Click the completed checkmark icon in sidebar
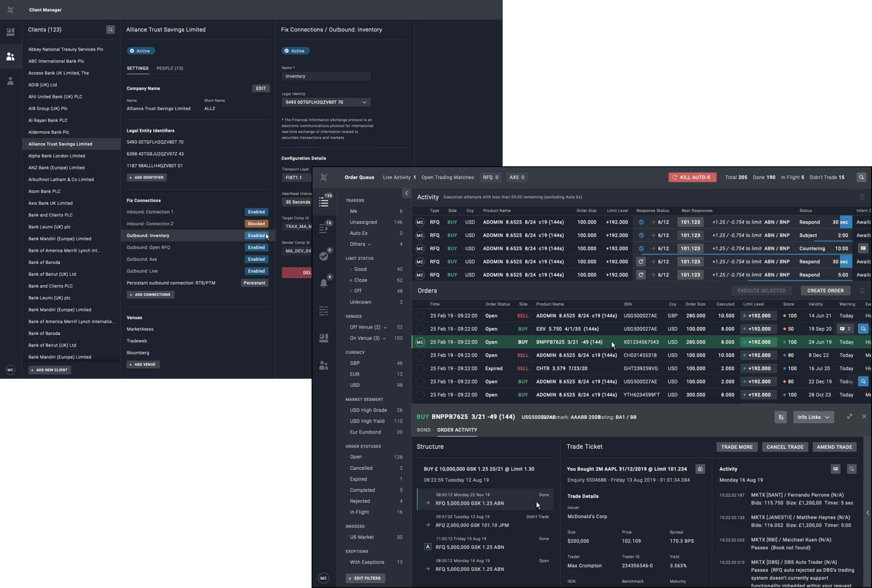The image size is (872, 588). (x=323, y=257)
